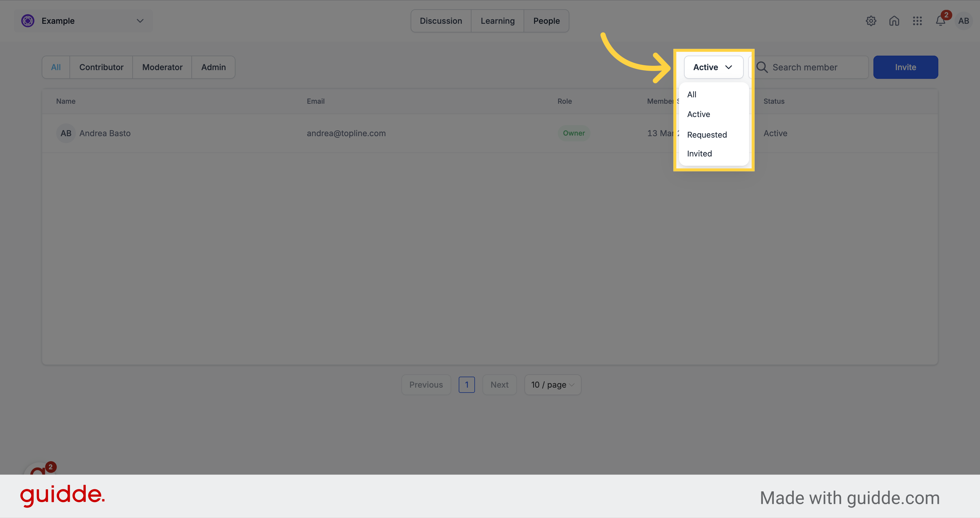
Task: Click the Home icon
Action: click(x=894, y=21)
